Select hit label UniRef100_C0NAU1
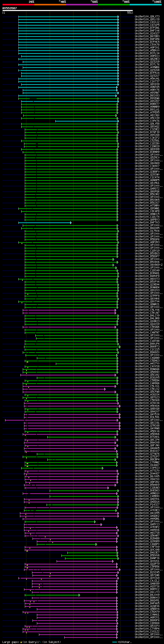The width and height of the screenshot is (164, 644). point(147,615)
